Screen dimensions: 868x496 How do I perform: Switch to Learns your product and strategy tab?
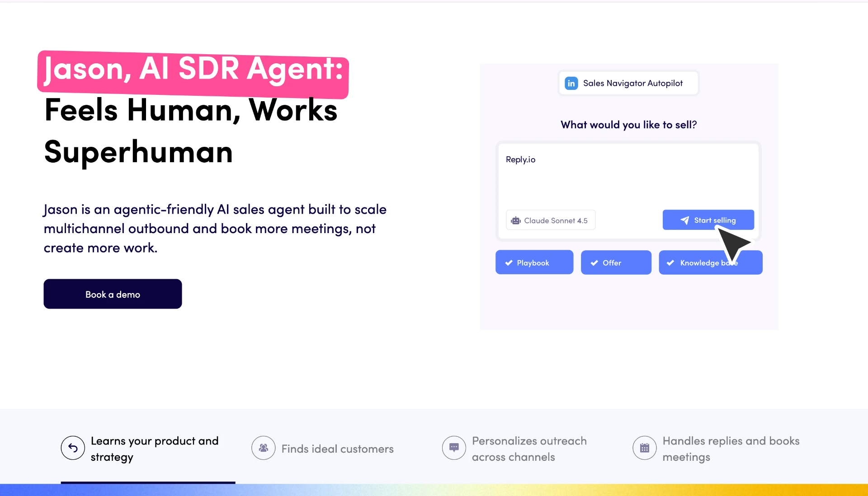click(148, 449)
